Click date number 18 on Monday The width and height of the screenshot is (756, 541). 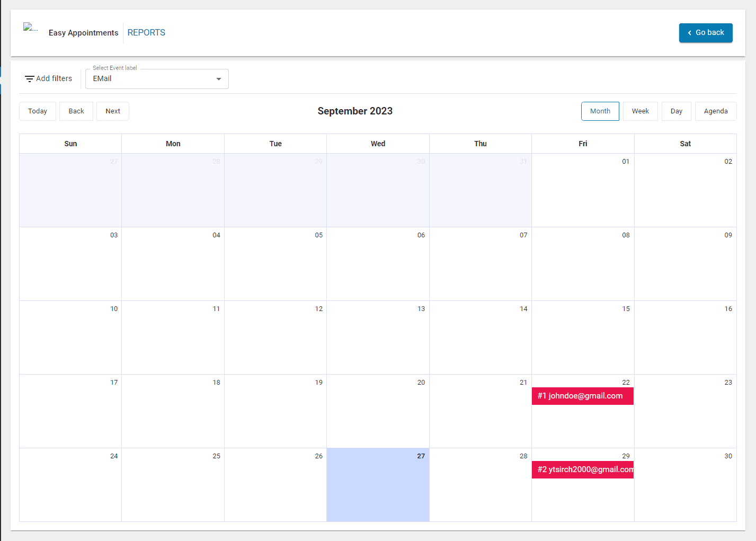click(x=216, y=383)
